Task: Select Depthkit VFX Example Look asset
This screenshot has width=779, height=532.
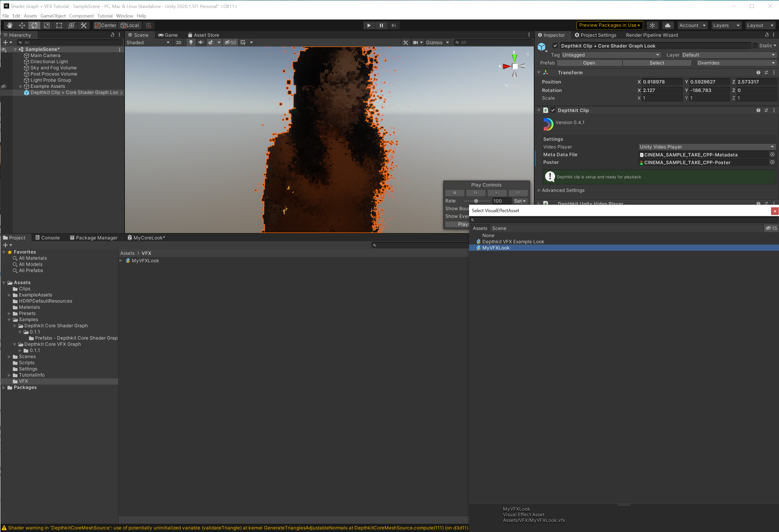Action: click(x=513, y=241)
